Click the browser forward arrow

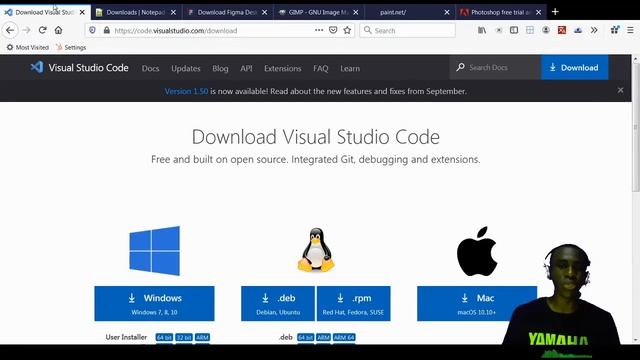27,30
